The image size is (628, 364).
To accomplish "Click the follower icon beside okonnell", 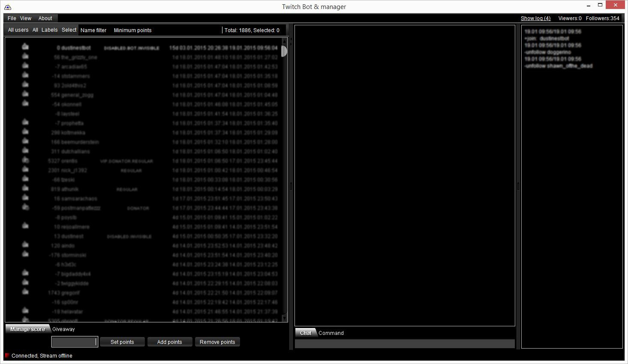I will click(x=25, y=103).
